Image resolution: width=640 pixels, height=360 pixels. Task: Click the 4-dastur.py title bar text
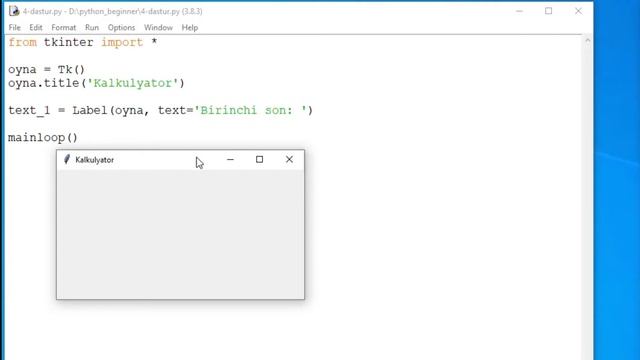[113, 11]
